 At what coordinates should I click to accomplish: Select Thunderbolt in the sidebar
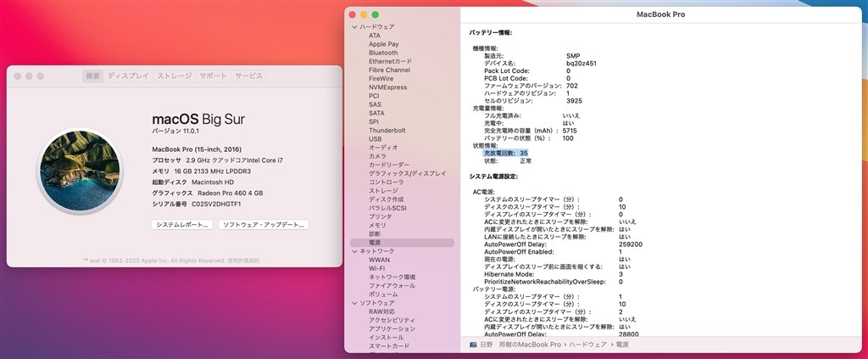coord(387,130)
